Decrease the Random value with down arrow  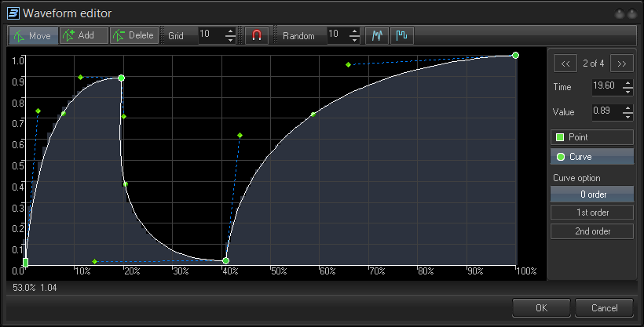click(x=355, y=39)
